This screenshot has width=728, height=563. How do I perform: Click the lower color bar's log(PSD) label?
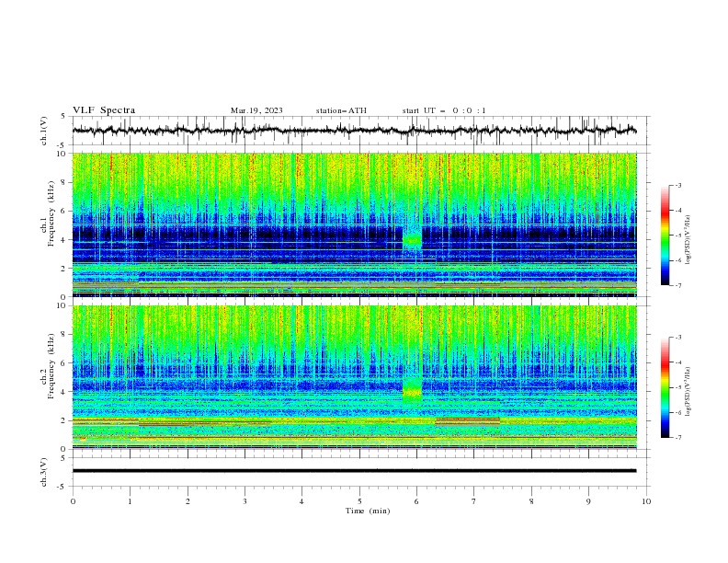[x=688, y=391]
